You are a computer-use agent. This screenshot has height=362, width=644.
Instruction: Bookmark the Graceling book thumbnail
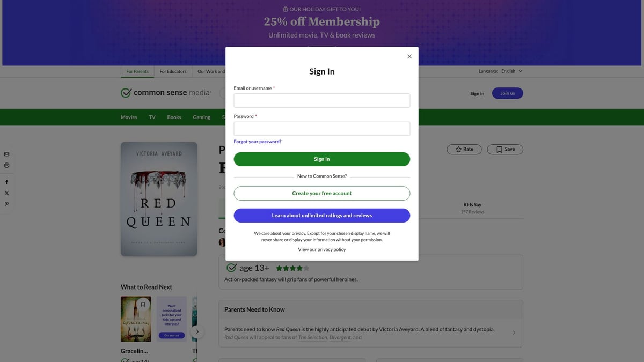143,305
